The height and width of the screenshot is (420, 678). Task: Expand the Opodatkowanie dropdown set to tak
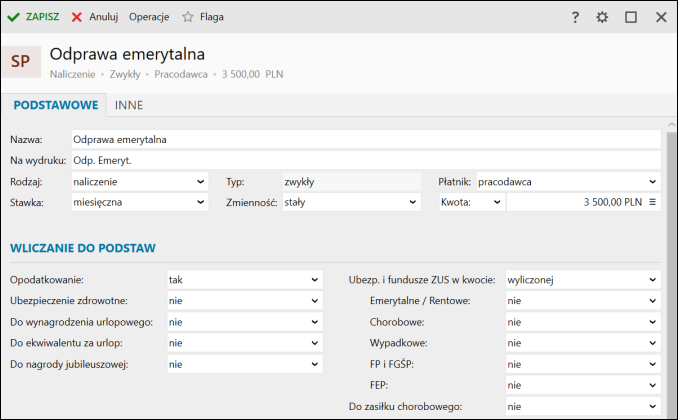[245, 280]
